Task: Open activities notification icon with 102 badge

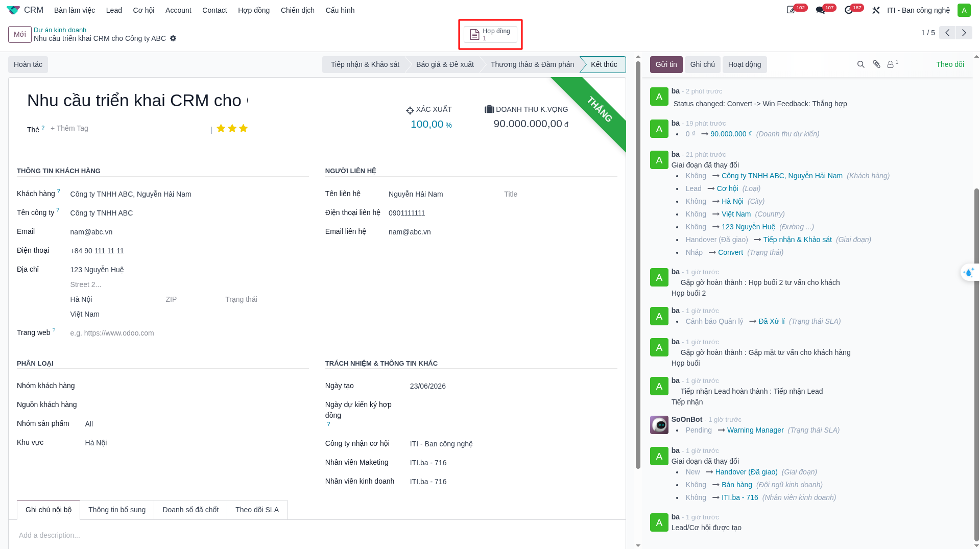Action: (791, 10)
